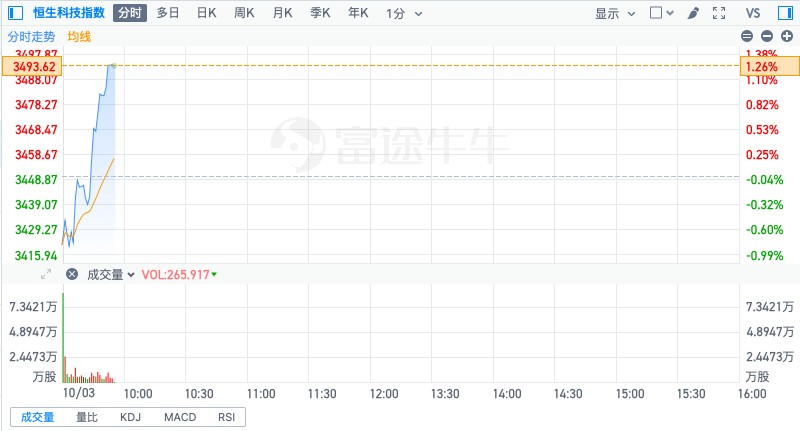The width and height of the screenshot is (800, 431).
Task: Select the KDJ indicator button
Action: tap(131, 417)
